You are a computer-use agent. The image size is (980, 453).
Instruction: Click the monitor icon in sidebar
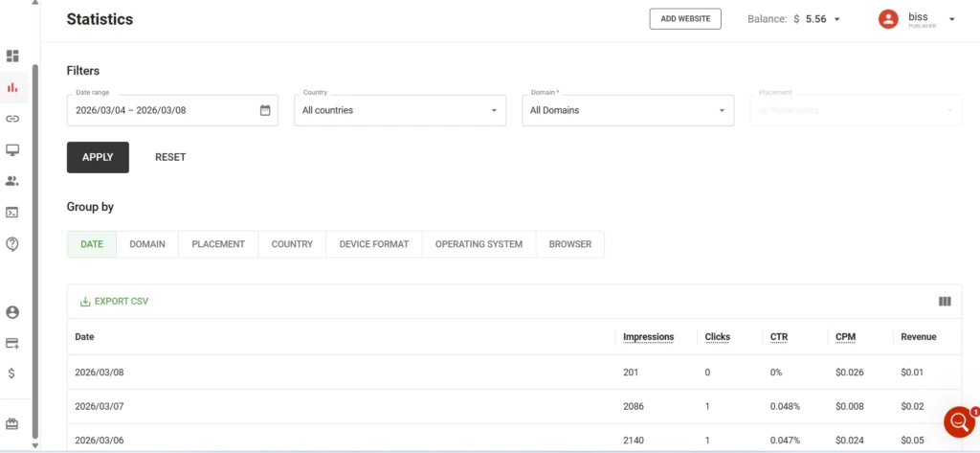pos(12,150)
